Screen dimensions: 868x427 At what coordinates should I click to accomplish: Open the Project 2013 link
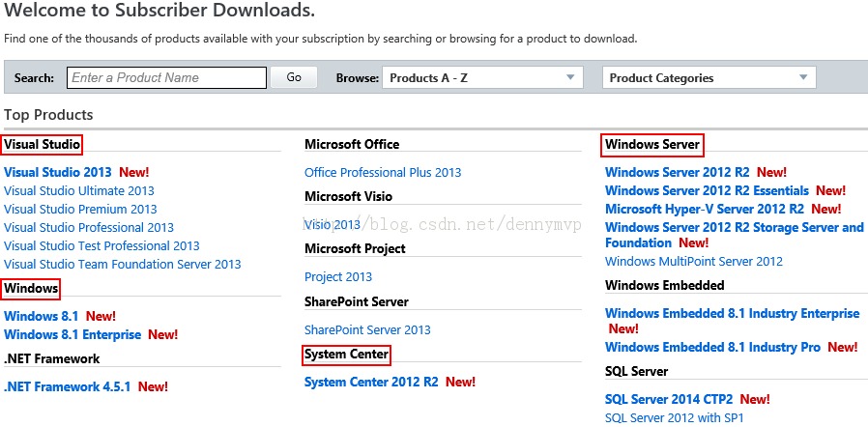[x=338, y=277]
